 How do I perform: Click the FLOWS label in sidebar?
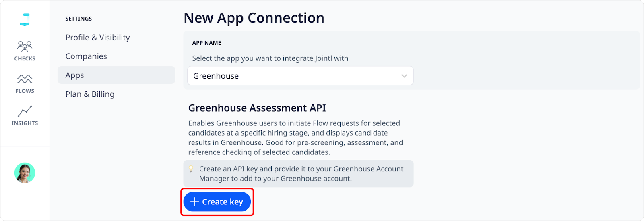point(25,91)
